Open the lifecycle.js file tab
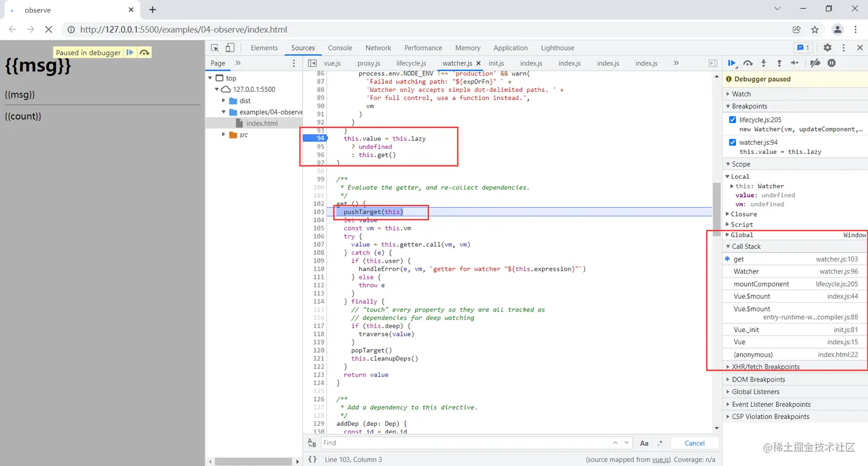The height and width of the screenshot is (466, 868). (x=411, y=63)
